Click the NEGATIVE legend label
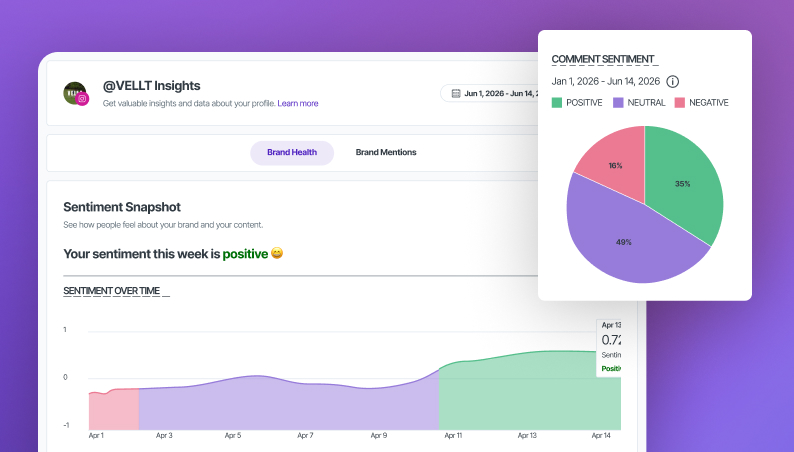Viewport: 794px width, 452px height. 708,103
